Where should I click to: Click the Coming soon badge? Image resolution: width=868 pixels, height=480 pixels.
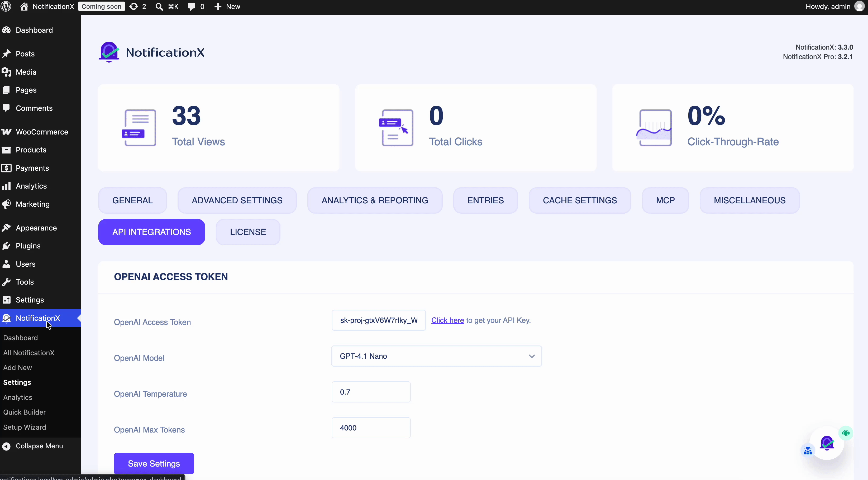tap(101, 6)
